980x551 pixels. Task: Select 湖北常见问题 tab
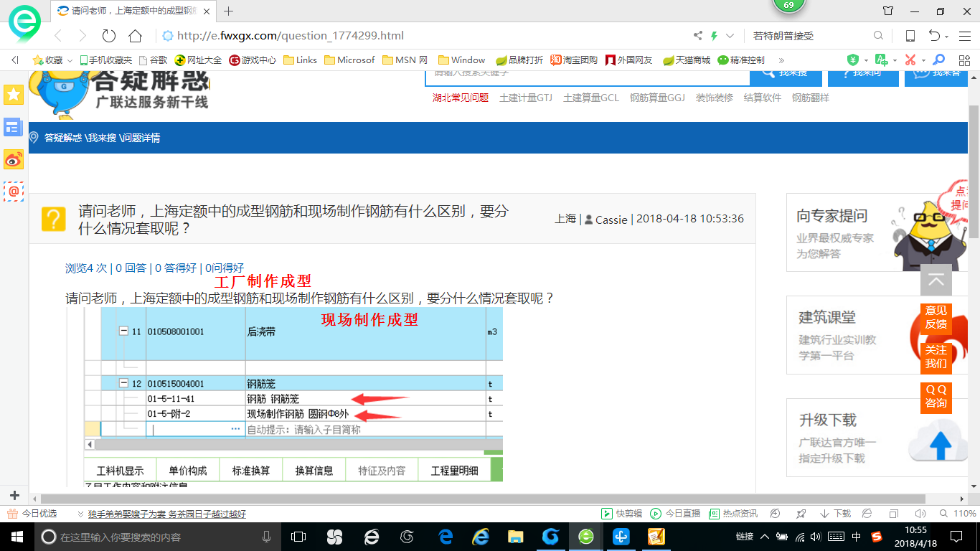click(461, 98)
